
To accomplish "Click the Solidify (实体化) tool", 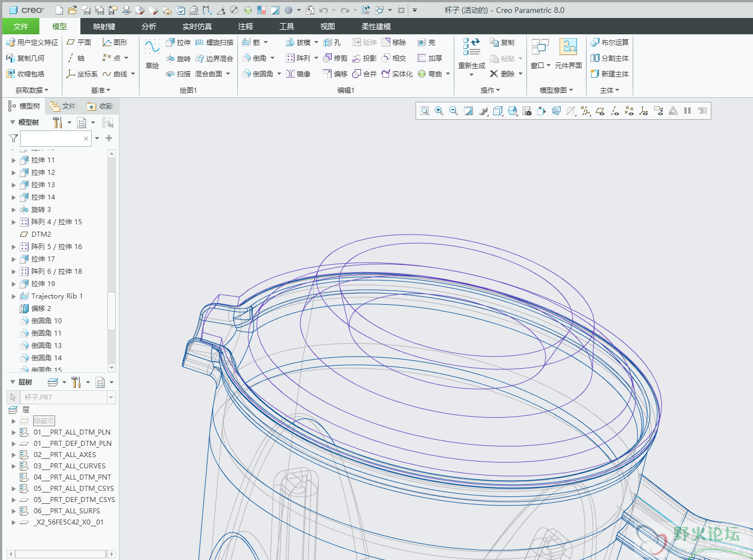I will (x=397, y=74).
